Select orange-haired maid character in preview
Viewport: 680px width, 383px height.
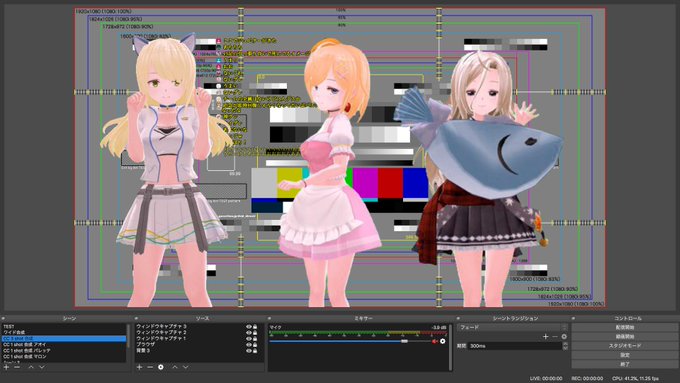pyautogui.click(x=330, y=173)
